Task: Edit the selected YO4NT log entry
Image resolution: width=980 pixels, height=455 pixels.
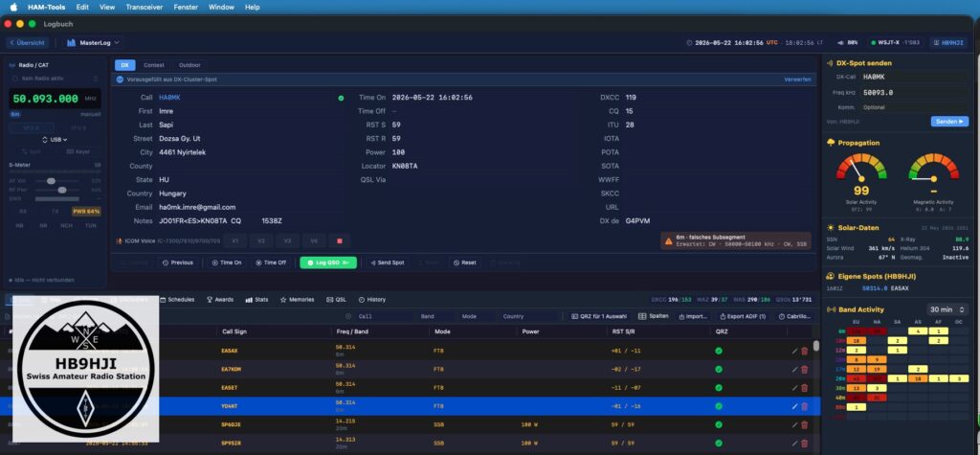Action: tap(794, 406)
